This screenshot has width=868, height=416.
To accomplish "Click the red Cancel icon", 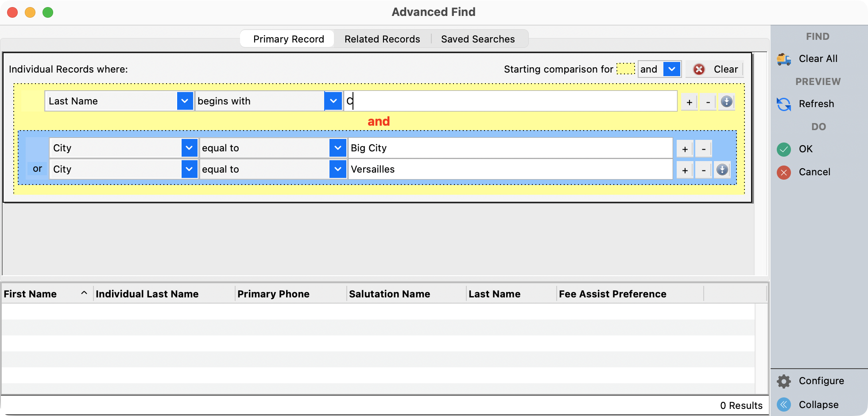I will click(784, 172).
